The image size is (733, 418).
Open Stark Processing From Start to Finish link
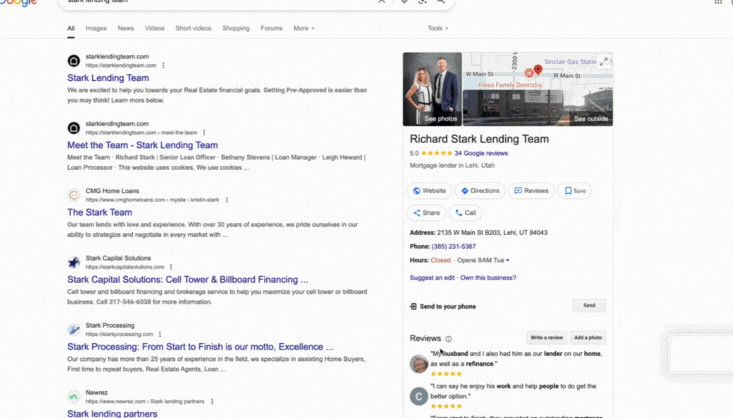pos(200,347)
